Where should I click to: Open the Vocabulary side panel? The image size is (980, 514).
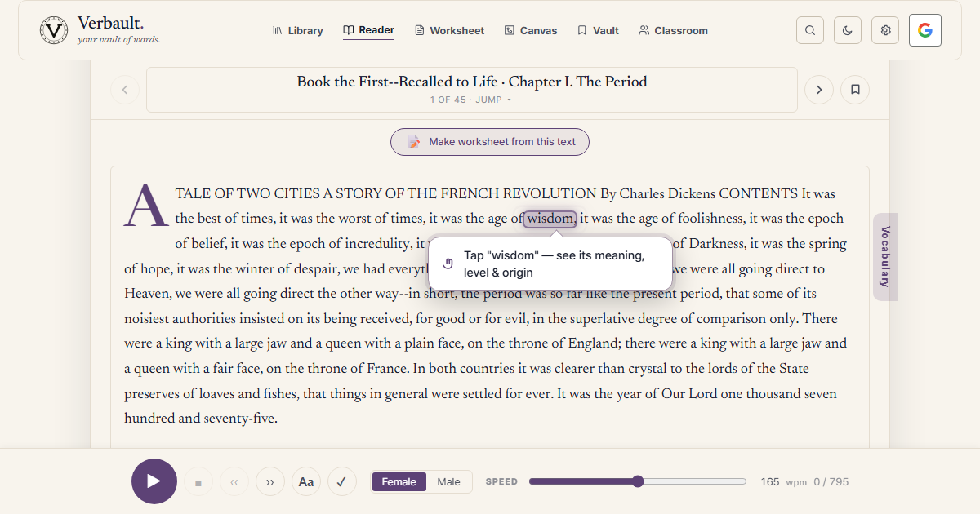885,257
